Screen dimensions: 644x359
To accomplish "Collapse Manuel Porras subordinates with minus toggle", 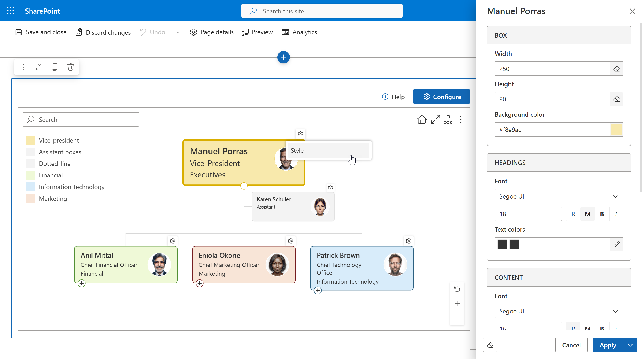I will coord(244,186).
